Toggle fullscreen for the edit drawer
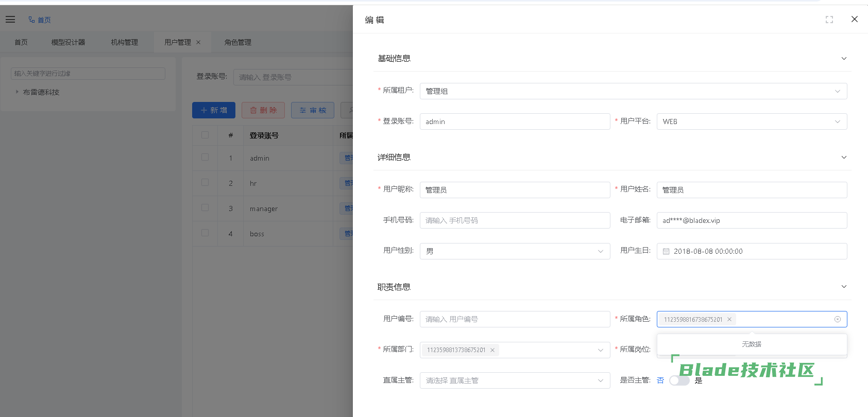 click(x=829, y=20)
